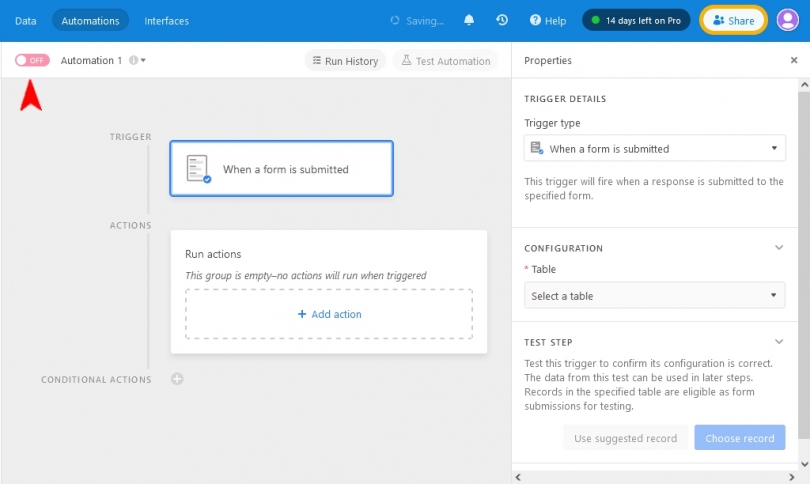
Task: Toggle the automation ON/OFF switch
Action: point(32,61)
